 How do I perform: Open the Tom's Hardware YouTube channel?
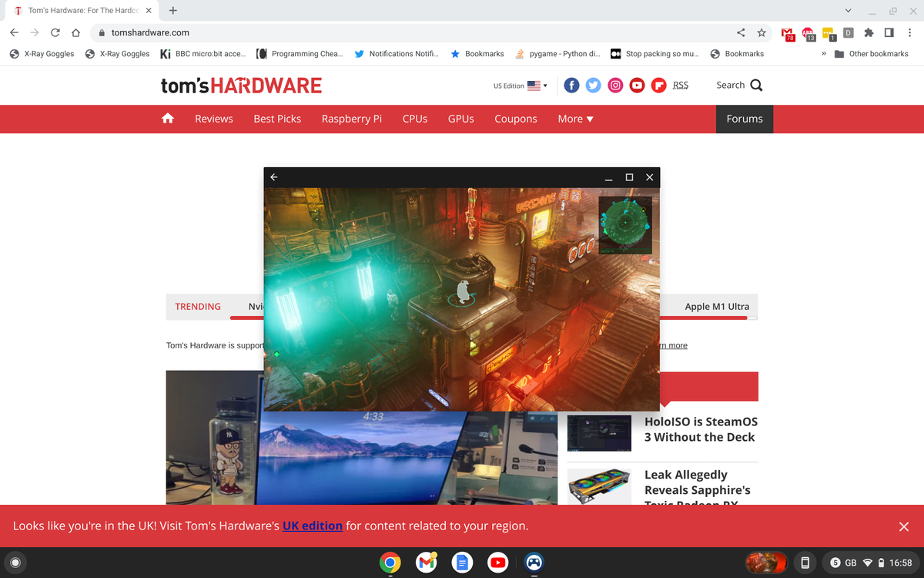click(637, 86)
